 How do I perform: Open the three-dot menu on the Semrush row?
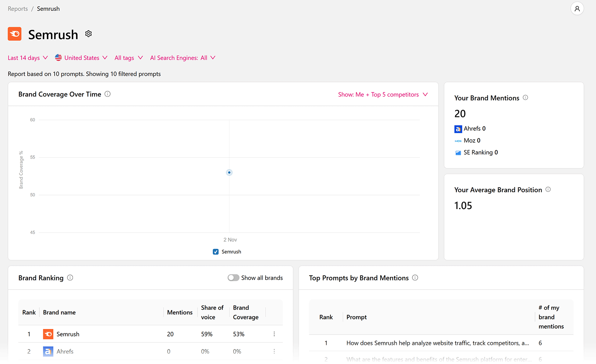(274, 334)
